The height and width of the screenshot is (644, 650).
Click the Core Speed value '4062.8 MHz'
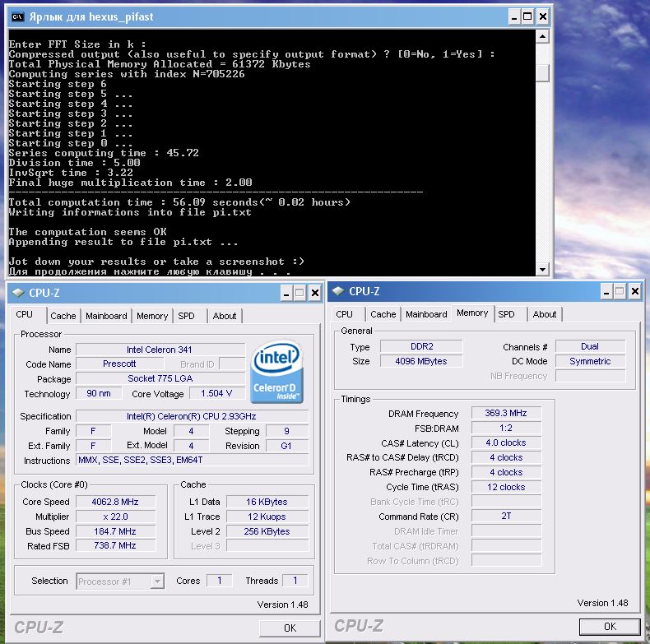coord(115,502)
